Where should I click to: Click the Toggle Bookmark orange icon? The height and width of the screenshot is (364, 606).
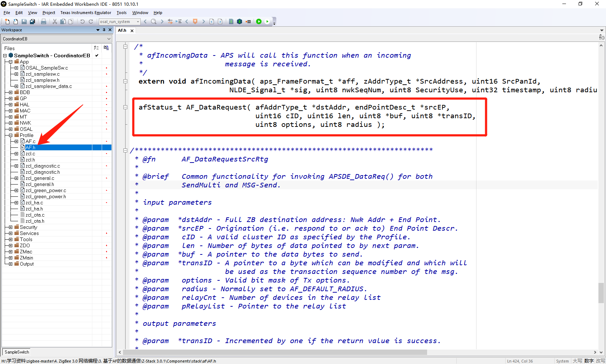195,22
